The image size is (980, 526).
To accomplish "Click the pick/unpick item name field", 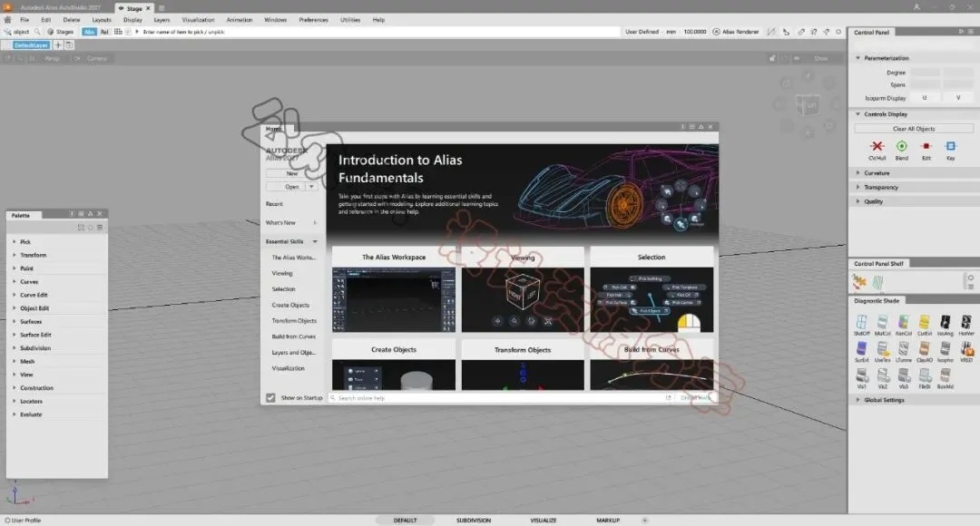I will [x=380, y=31].
